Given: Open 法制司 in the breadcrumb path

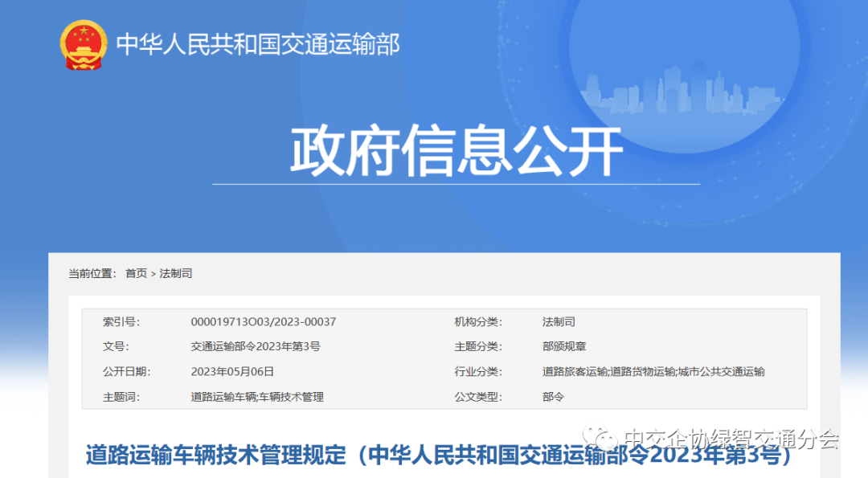Looking at the screenshot, I should pos(176,274).
